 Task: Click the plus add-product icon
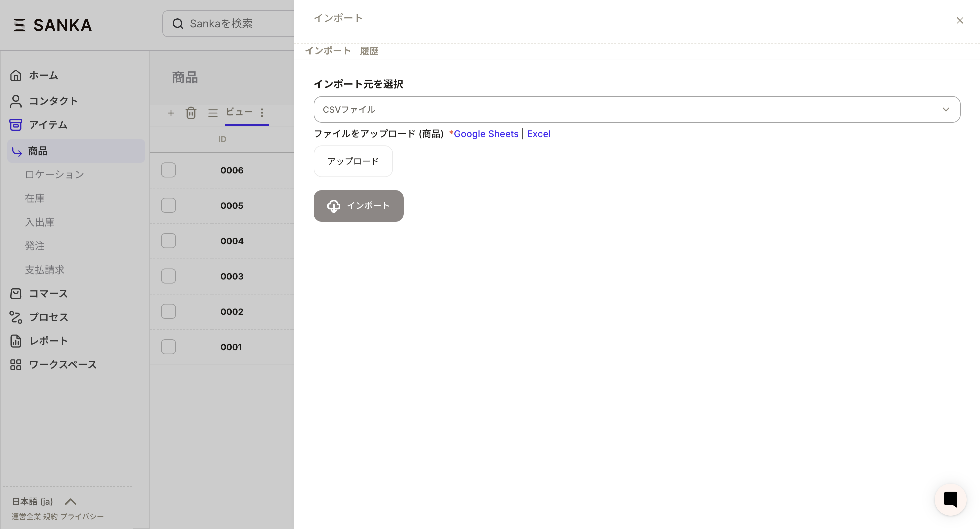point(171,113)
